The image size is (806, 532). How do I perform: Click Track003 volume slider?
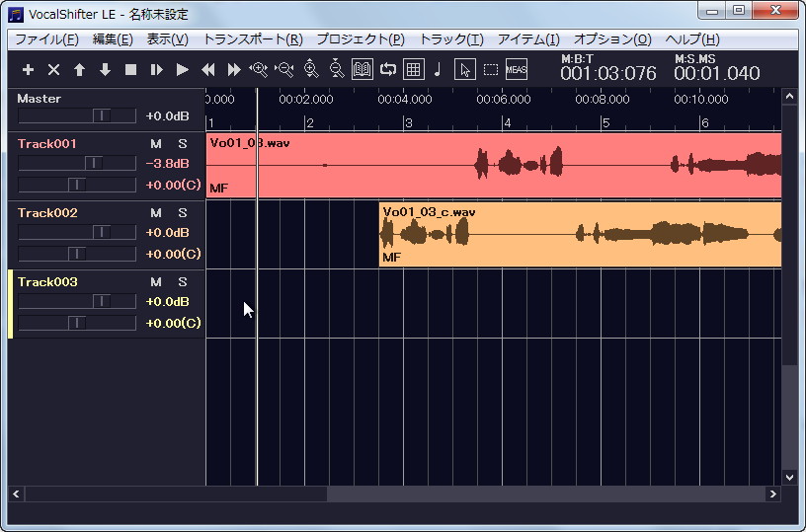click(77, 301)
